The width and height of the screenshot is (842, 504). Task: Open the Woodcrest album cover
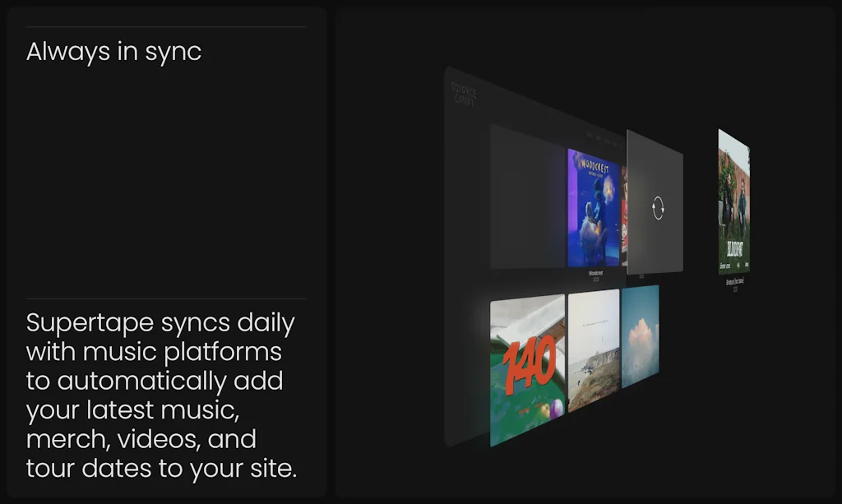(594, 207)
